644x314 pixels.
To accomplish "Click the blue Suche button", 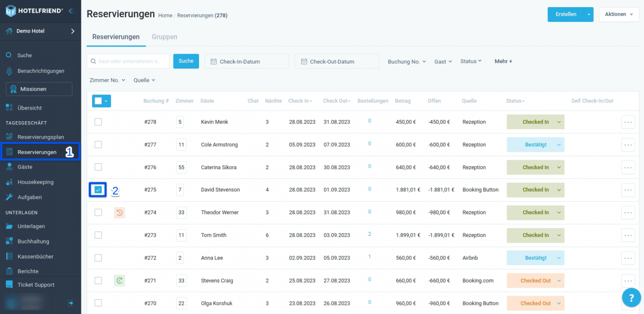I will [186, 61].
